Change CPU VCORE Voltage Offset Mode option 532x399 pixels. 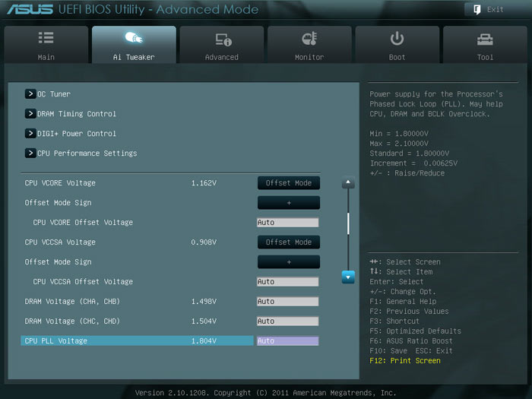(288, 183)
